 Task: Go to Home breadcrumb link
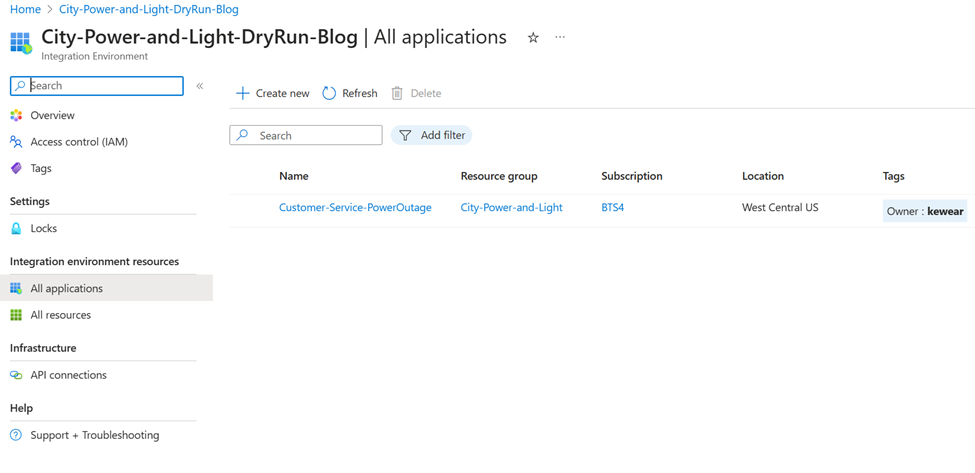pyautogui.click(x=25, y=9)
